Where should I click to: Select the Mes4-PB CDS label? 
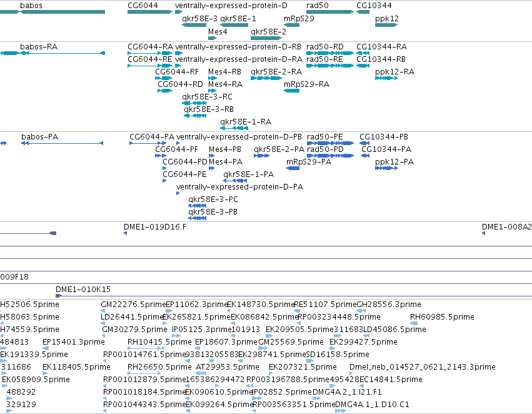click(225, 149)
